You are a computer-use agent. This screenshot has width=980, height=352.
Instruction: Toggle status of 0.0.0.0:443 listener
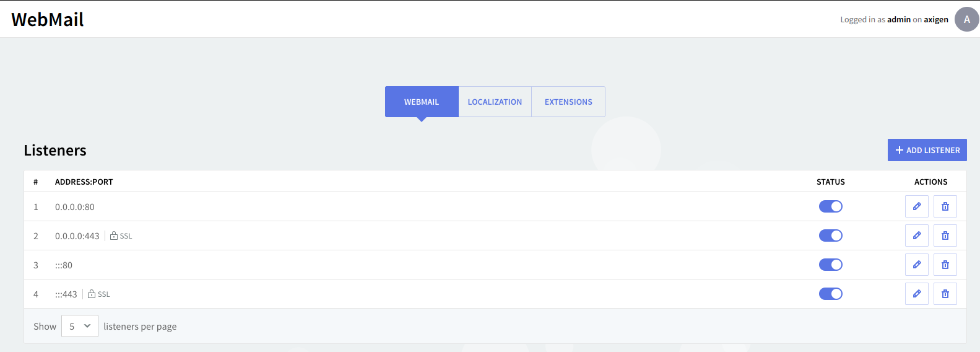pyautogui.click(x=830, y=235)
